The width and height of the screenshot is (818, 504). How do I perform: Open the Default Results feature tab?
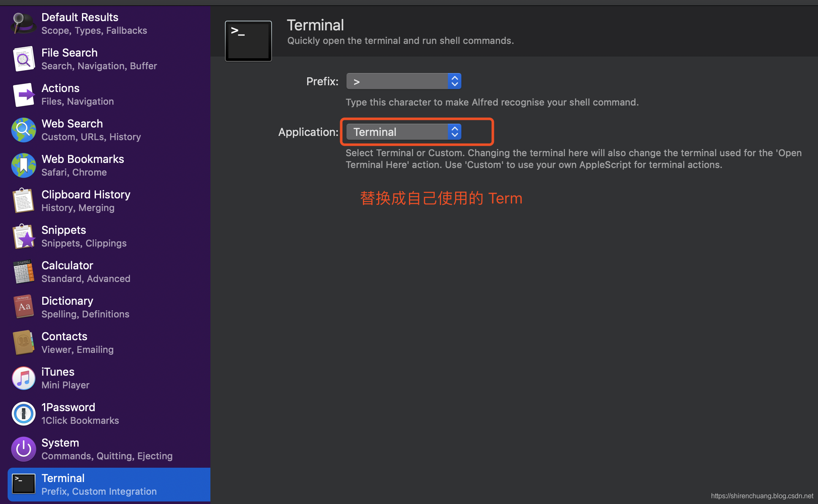(109, 23)
